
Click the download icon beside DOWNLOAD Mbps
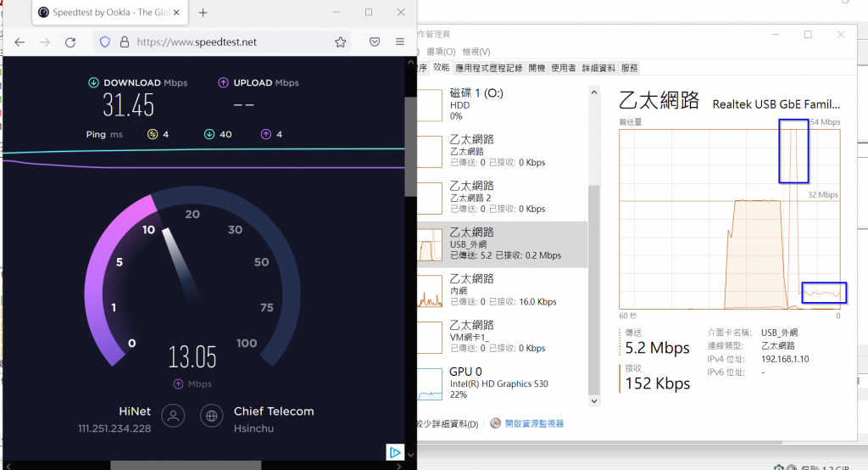coord(93,82)
